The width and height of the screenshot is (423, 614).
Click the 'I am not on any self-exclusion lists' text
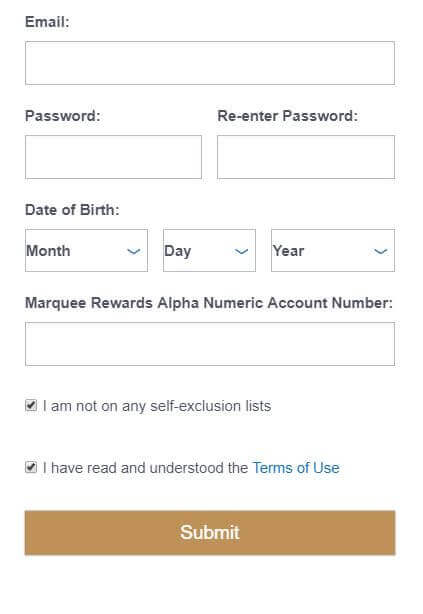click(x=157, y=406)
